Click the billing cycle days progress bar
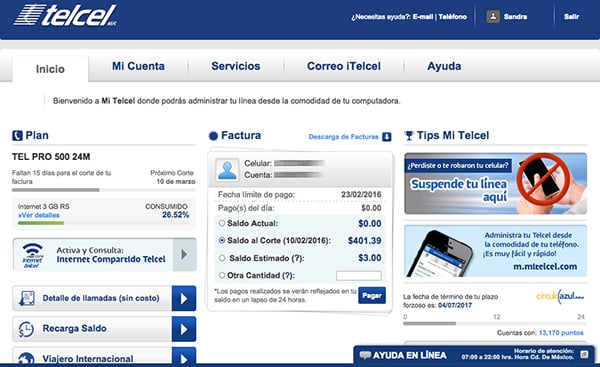The height and width of the screenshot is (367, 600). (x=103, y=190)
